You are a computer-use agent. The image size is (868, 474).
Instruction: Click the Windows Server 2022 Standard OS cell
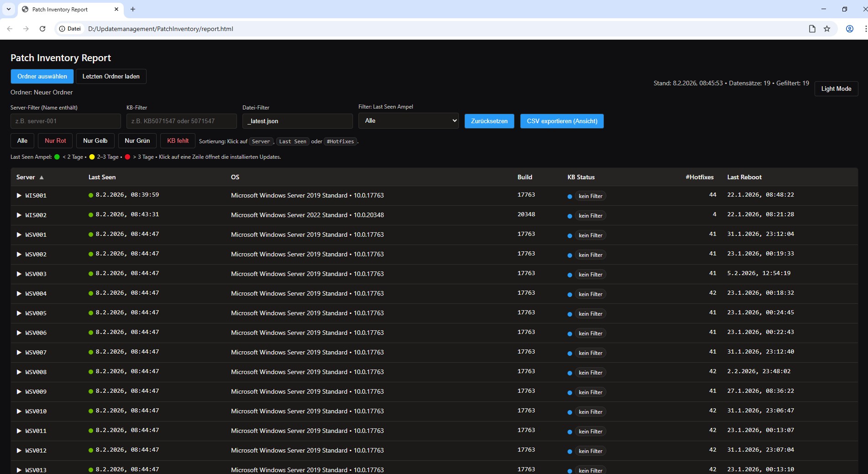(307, 215)
